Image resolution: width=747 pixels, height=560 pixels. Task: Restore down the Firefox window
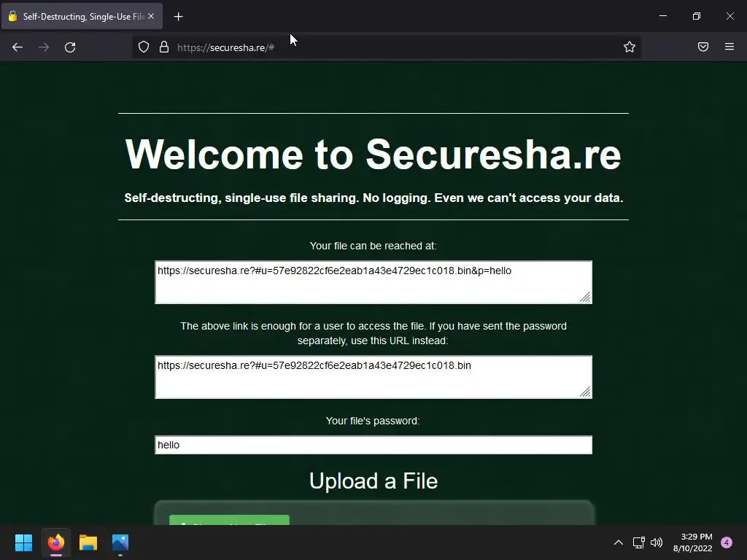click(697, 16)
